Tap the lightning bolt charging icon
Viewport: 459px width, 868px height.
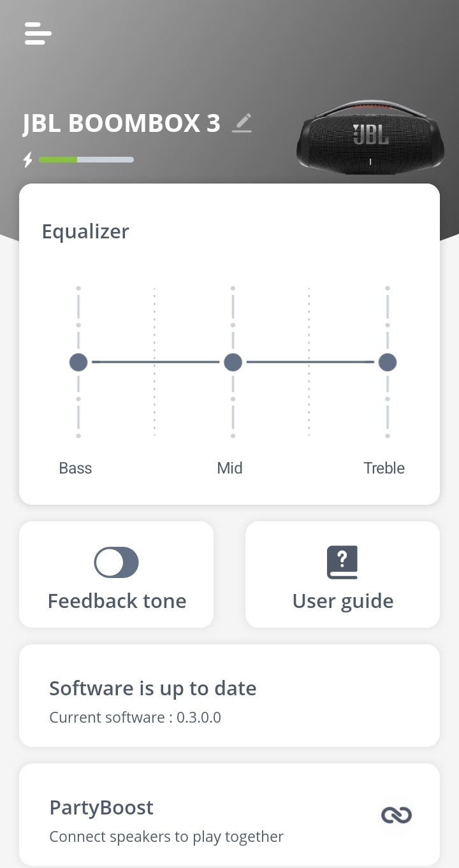click(x=27, y=159)
